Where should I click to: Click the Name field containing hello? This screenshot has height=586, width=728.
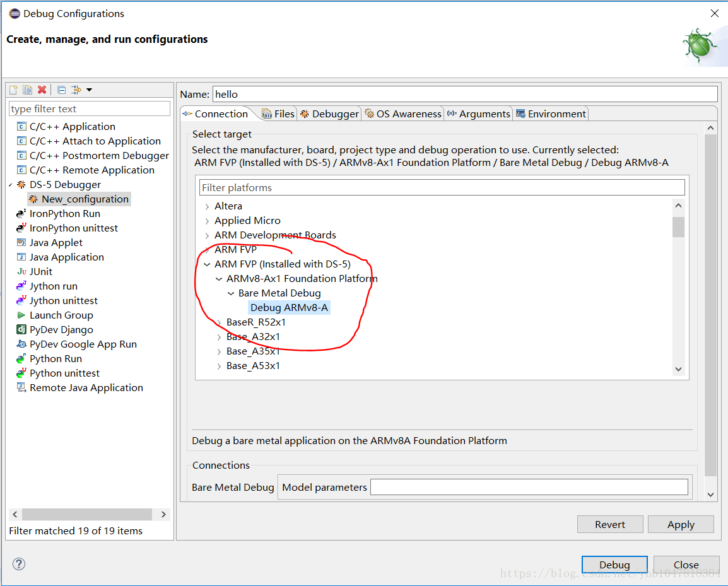click(x=465, y=94)
